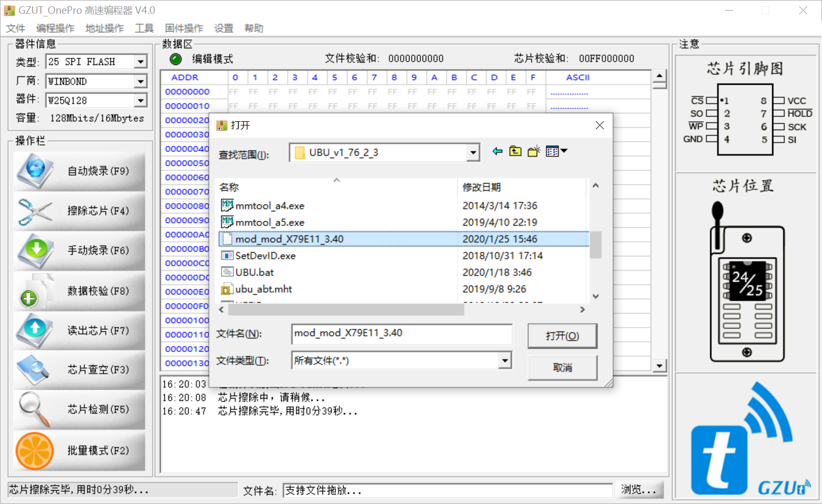The height and width of the screenshot is (504, 822).
Task: Select ubu_abt.mht file icon
Action: pyautogui.click(x=227, y=289)
